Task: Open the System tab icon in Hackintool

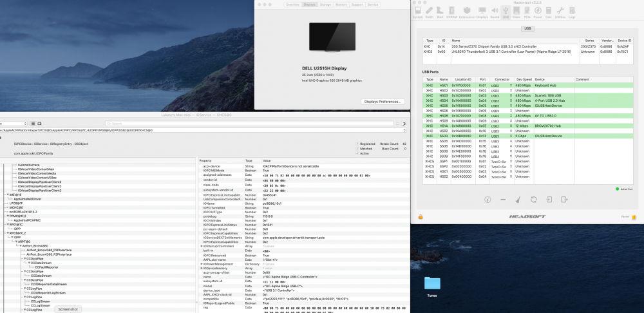Action: coord(418,12)
